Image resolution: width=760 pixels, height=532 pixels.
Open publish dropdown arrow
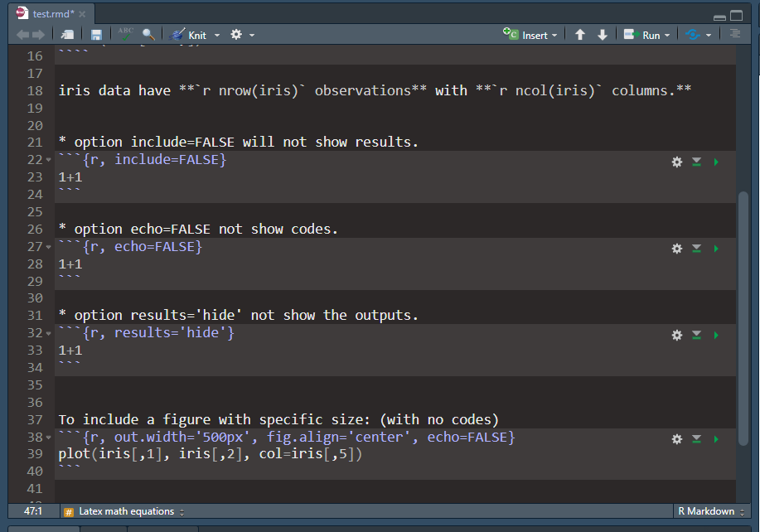coord(709,36)
